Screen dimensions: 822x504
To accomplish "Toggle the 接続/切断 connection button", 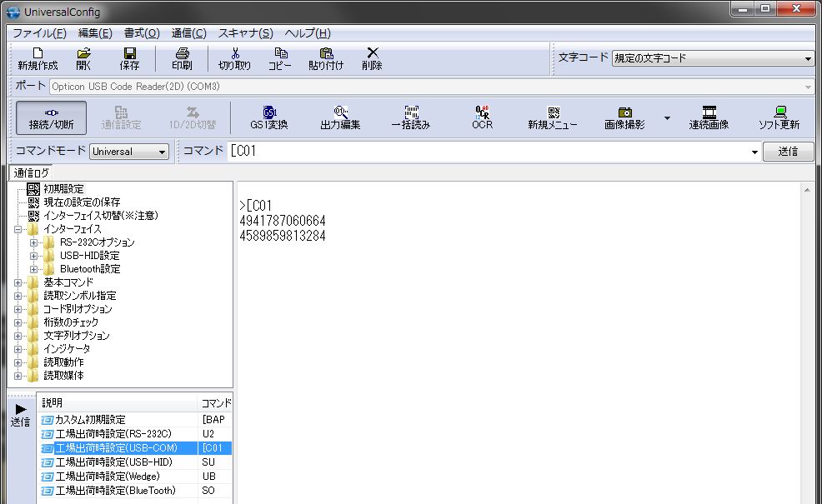I will pos(51,117).
